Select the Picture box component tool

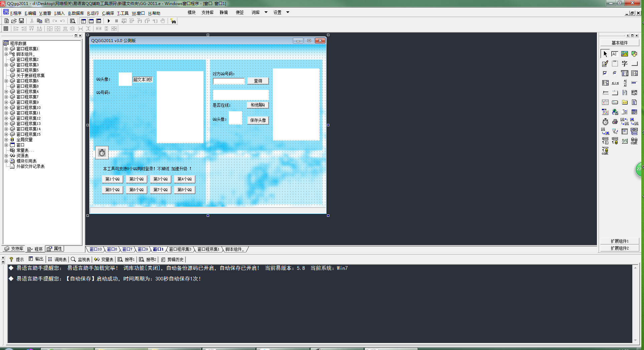624,54
